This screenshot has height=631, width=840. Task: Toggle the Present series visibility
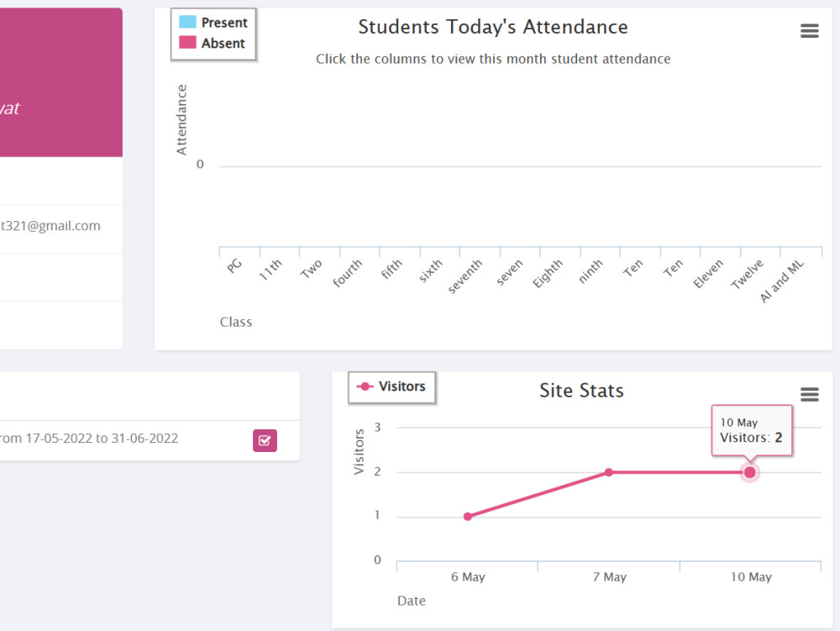213,22
